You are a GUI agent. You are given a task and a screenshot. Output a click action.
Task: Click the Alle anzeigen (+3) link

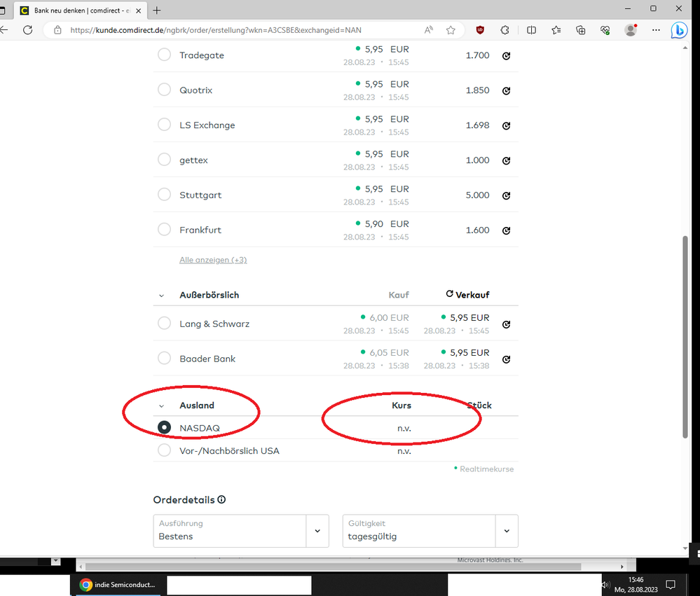pos(213,260)
